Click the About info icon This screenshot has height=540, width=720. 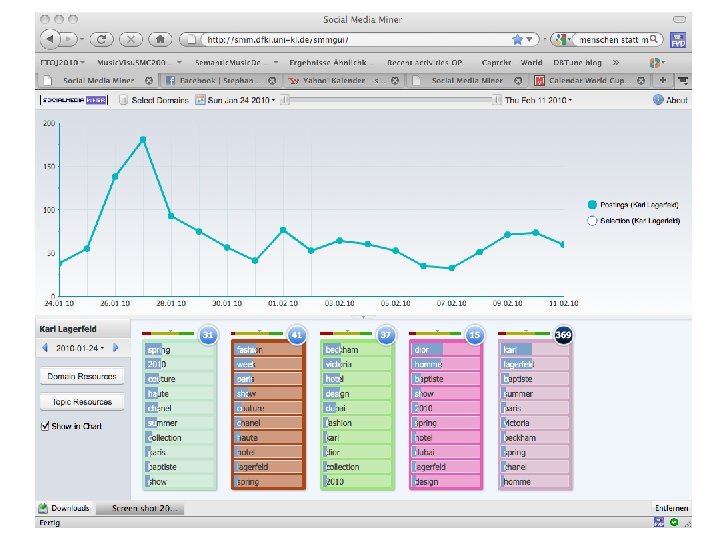[658, 100]
